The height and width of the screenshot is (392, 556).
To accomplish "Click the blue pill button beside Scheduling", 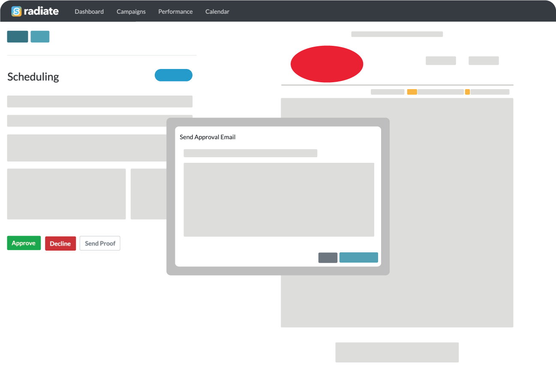I will tap(173, 75).
